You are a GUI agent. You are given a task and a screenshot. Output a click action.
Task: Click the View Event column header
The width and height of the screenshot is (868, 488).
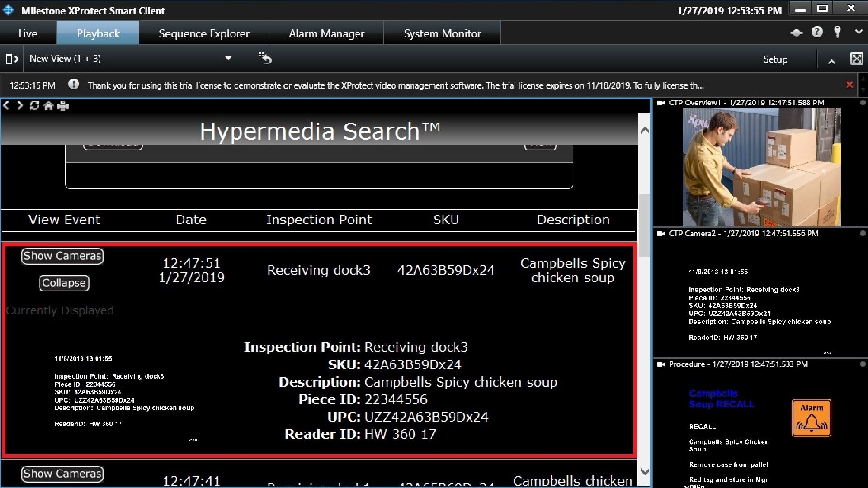point(64,220)
